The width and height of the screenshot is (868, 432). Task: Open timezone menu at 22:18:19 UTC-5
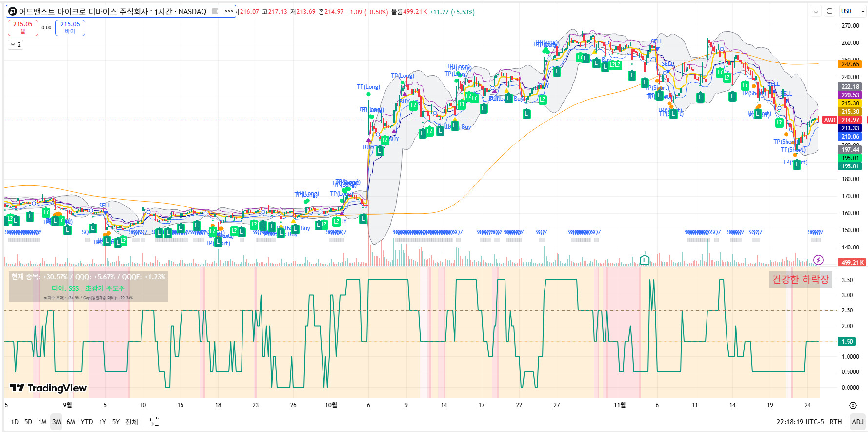tap(800, 422)
